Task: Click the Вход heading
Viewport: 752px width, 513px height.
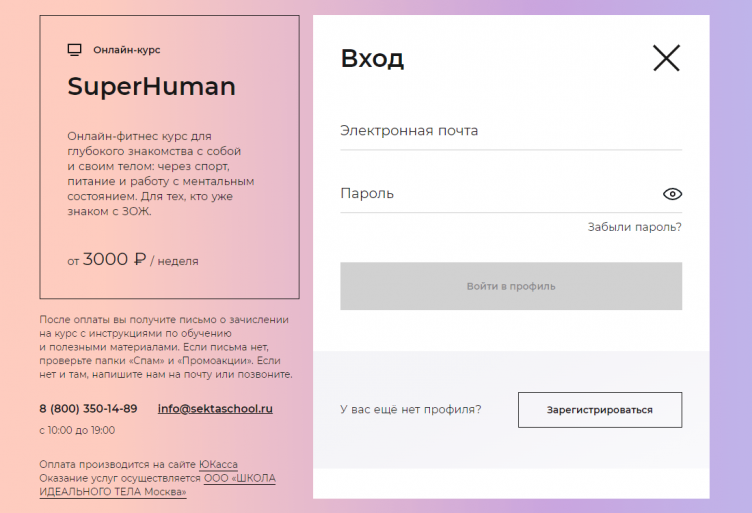Action: pos(372,58)
